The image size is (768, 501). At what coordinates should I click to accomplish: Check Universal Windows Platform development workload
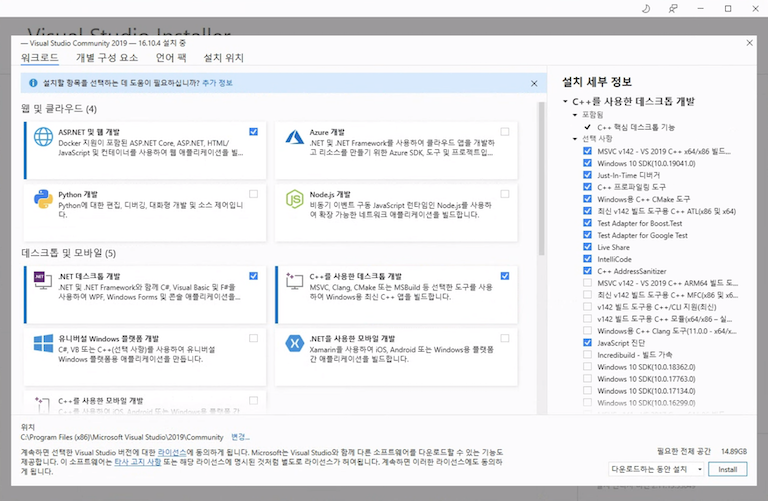(253, 338)
